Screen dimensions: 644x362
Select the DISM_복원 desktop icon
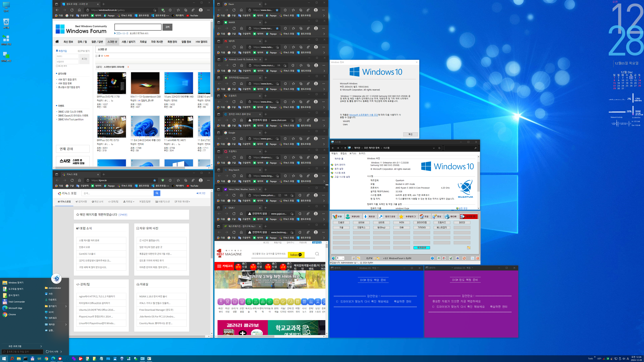[6, 57]
